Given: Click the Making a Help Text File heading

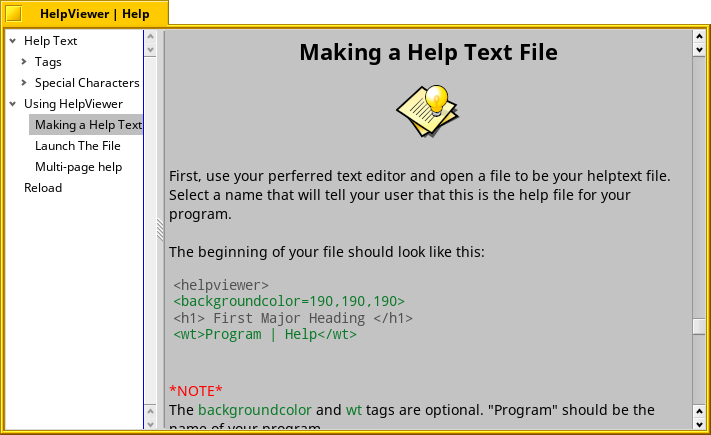Looking at the screenshot, I should point(429,52).
